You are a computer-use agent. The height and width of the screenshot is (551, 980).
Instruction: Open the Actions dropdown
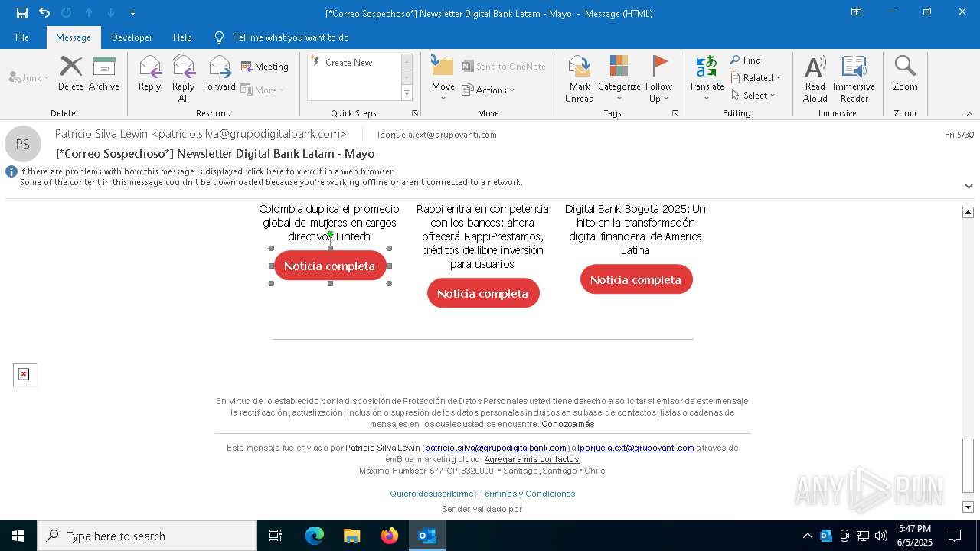tap(488, 90)
